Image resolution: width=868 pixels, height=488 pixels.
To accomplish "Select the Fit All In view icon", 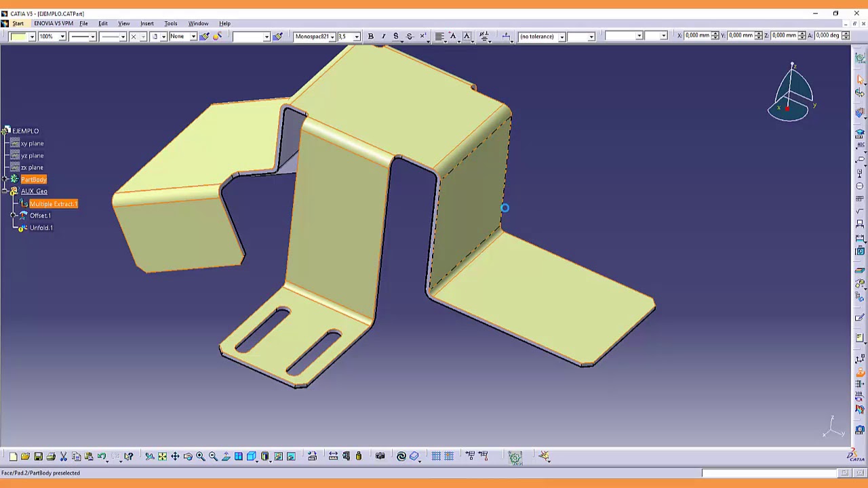I will pos(162,456).
